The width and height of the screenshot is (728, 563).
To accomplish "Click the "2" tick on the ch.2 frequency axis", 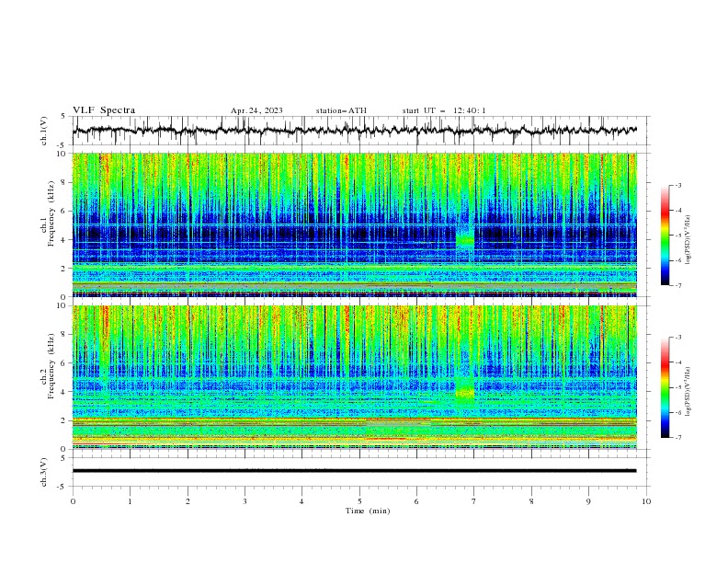I will coord(64,420).
